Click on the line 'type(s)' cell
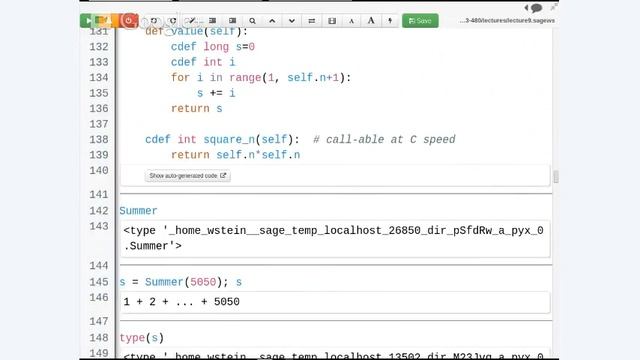This screenshot has width=640, height=360. click(x=142, y=338)
